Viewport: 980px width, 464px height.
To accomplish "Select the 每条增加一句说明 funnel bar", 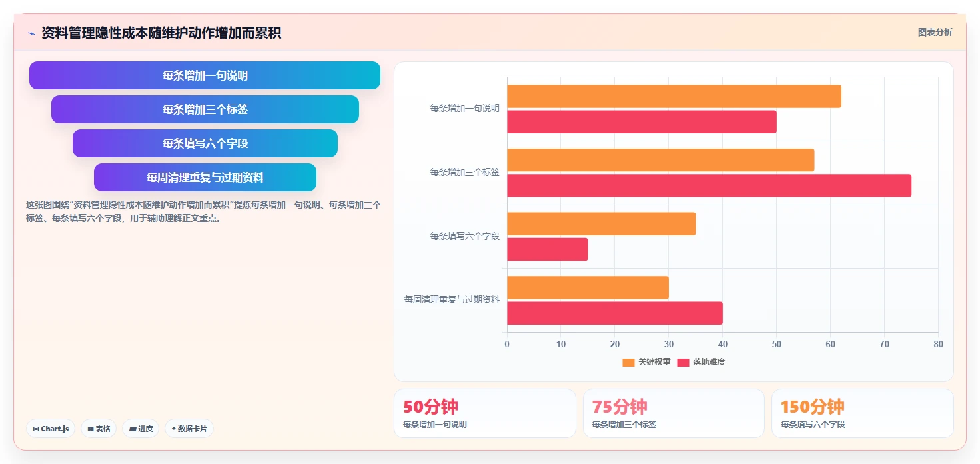I will (x=205, y=75).
